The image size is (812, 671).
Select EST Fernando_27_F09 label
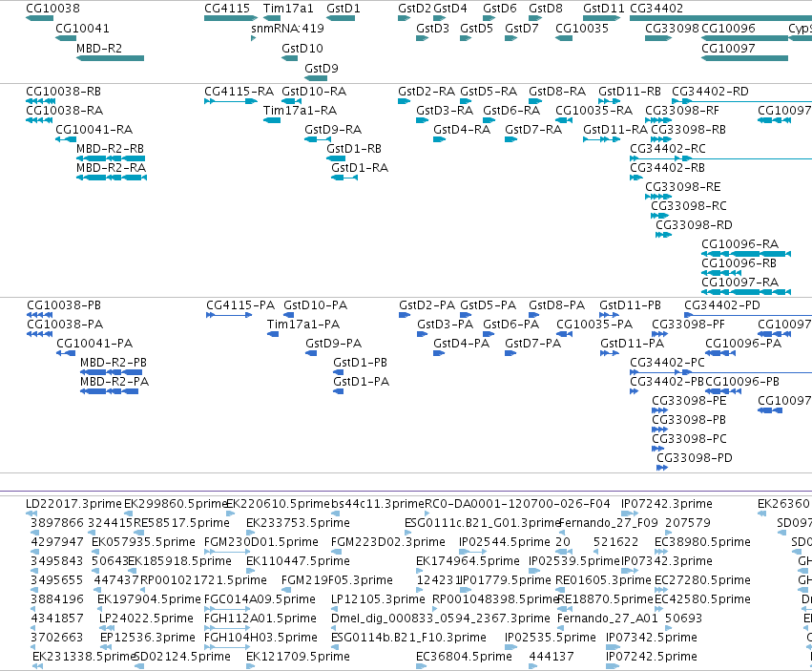609,523
